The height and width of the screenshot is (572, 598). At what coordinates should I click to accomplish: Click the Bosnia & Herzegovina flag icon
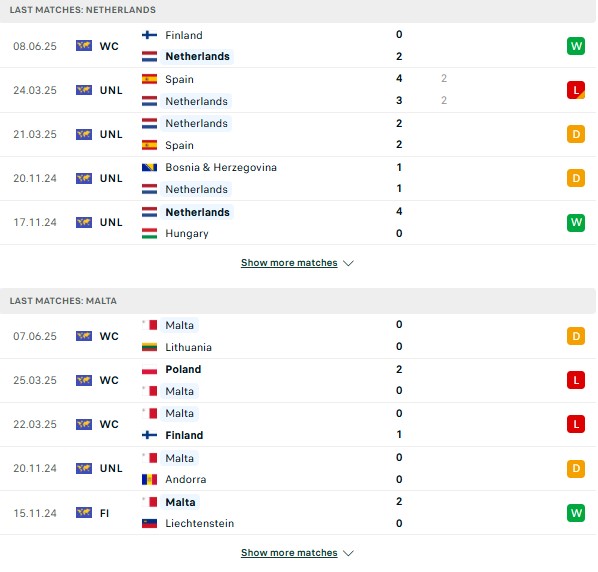tap(149, 167)
